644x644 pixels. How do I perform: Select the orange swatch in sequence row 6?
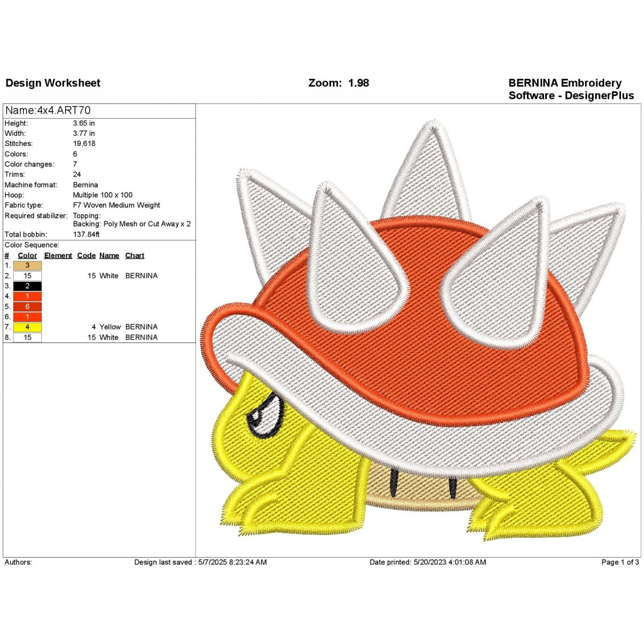point(27,317)
